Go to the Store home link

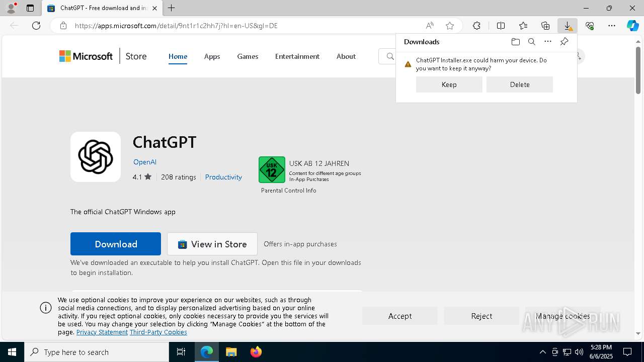tap(136, 56)
